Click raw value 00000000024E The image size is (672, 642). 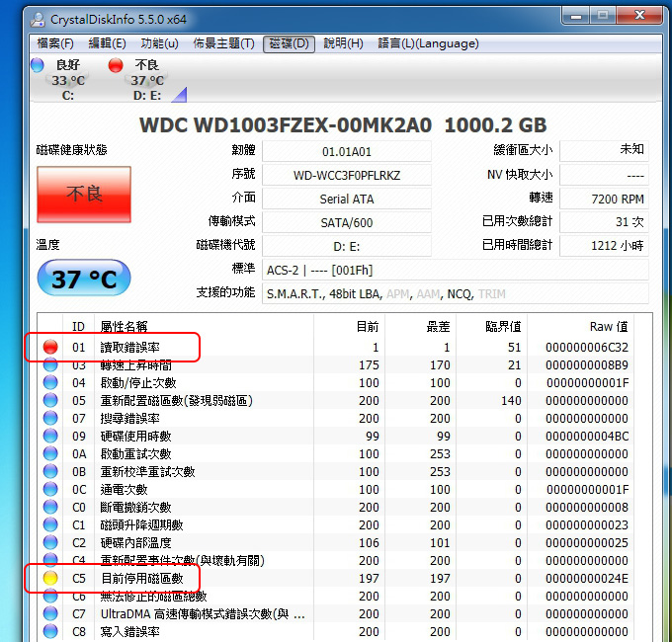587,578
